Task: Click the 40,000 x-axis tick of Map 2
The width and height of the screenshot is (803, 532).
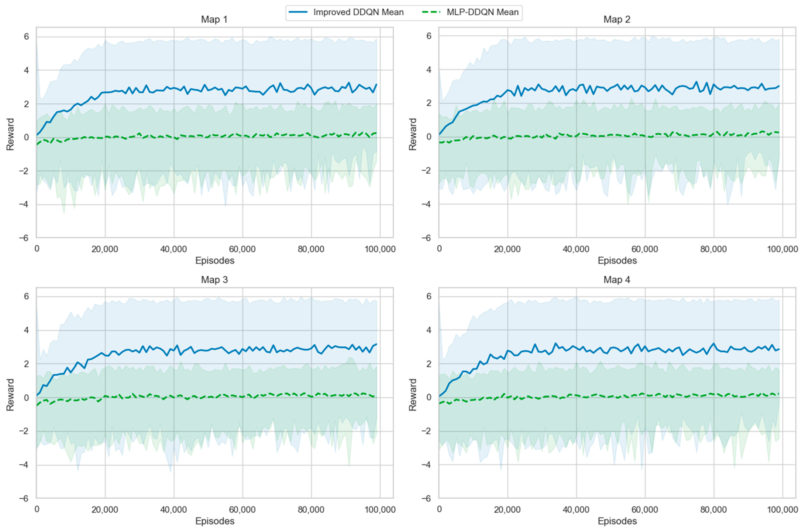Action: pos(576,249)
